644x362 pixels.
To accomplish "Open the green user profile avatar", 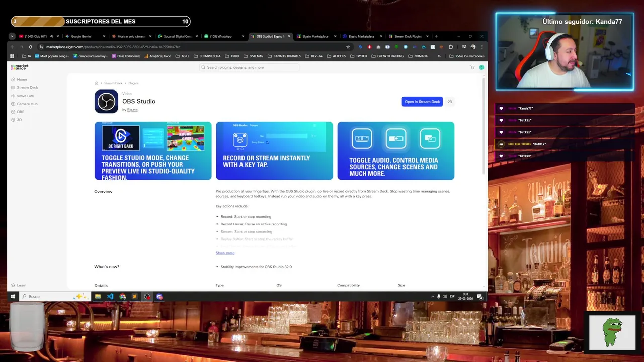I will coord(481,67).
